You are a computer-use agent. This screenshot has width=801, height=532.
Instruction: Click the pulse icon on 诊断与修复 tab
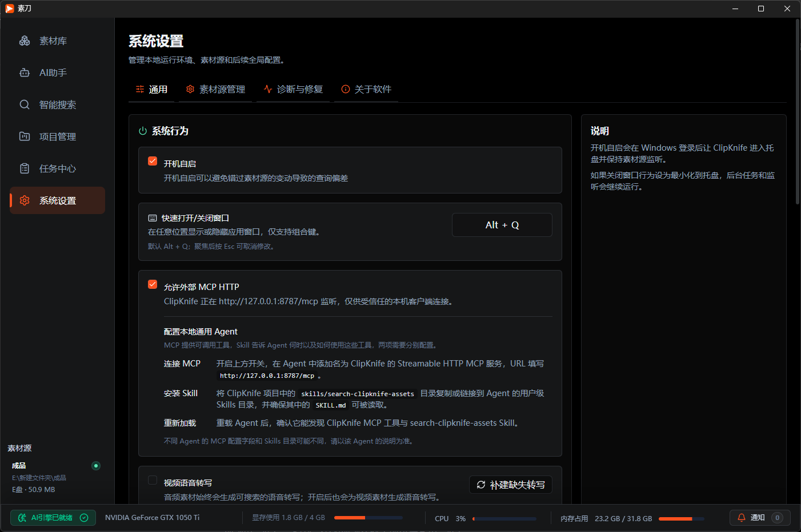click(268, 89)
